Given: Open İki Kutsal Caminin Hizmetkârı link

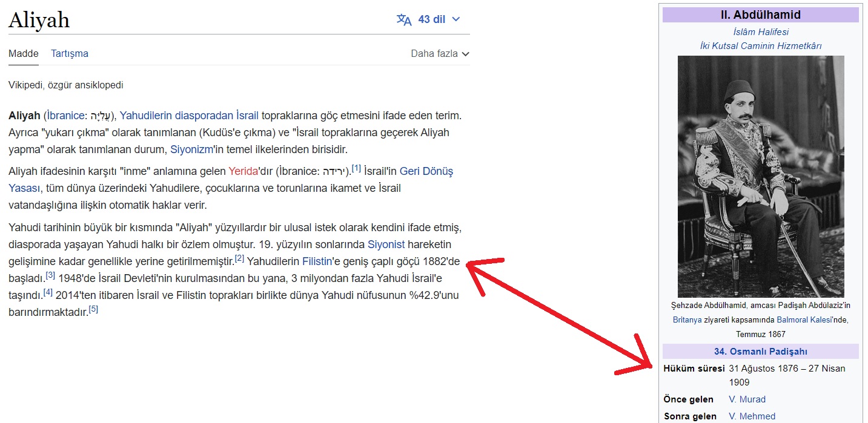Looking at the screenshot, I should tap(761, 46).
